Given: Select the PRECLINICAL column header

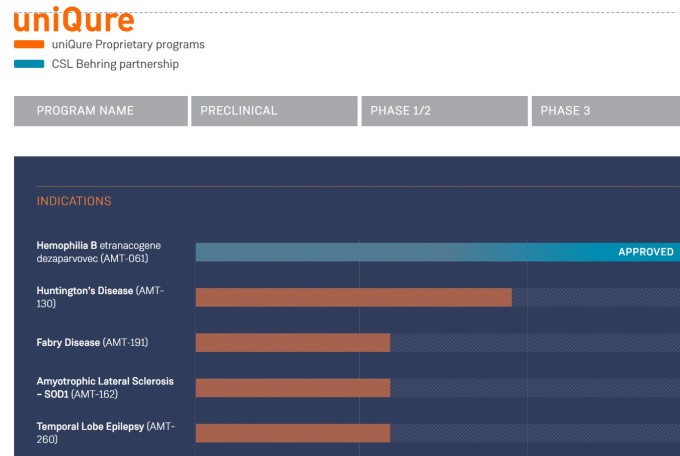Looking at the screenshot, I should click(x=274, y=111).
